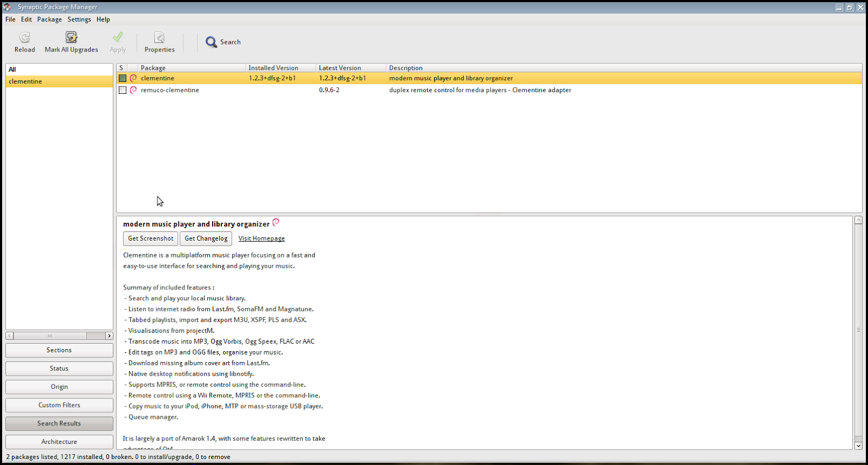Select the clementine search filter entry
Image resolution: width=868 pixels, height=465 pixels.
59,81
